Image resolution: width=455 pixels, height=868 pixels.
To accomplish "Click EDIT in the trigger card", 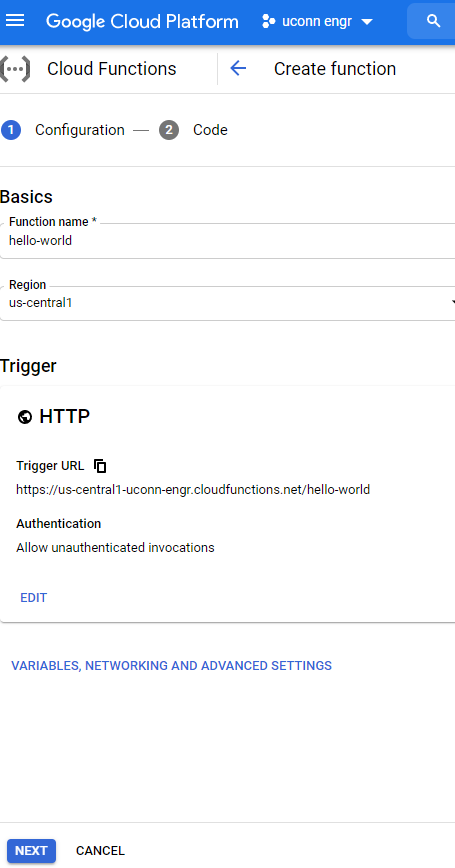I will tap(34, 598).
